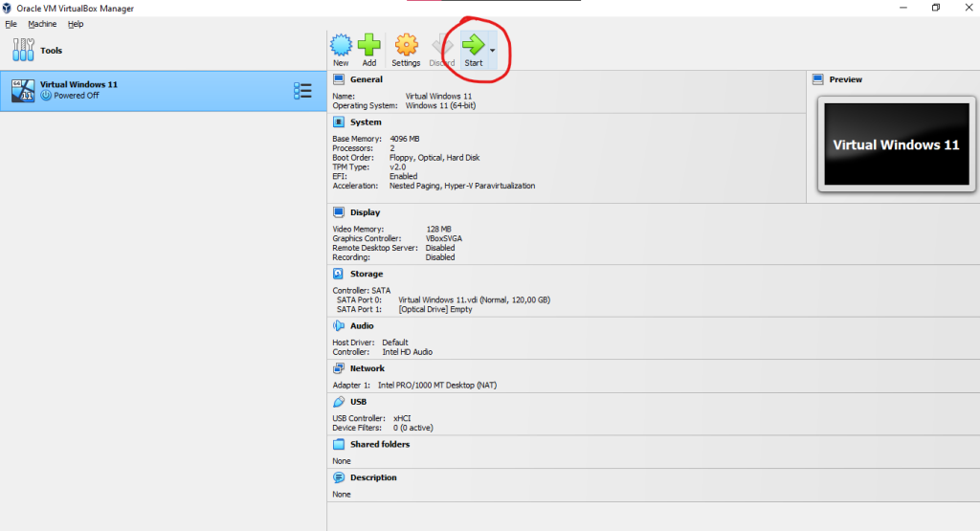
Task: Click the Audio section speaker icon
Action: pyautogui.click(x=339, y=325)
